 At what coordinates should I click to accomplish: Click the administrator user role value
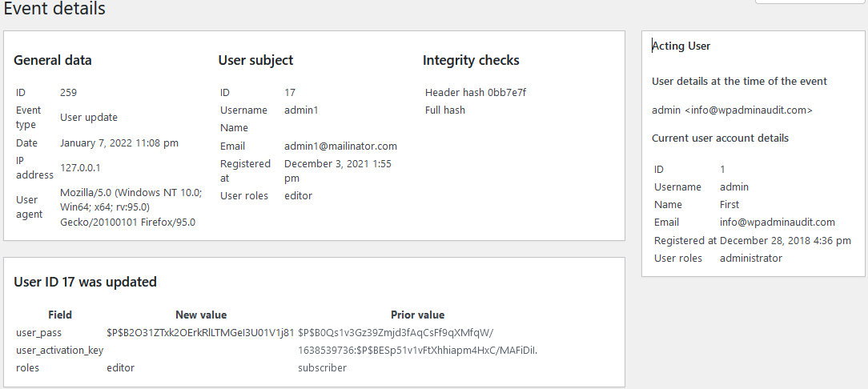(x=750, y=258)
